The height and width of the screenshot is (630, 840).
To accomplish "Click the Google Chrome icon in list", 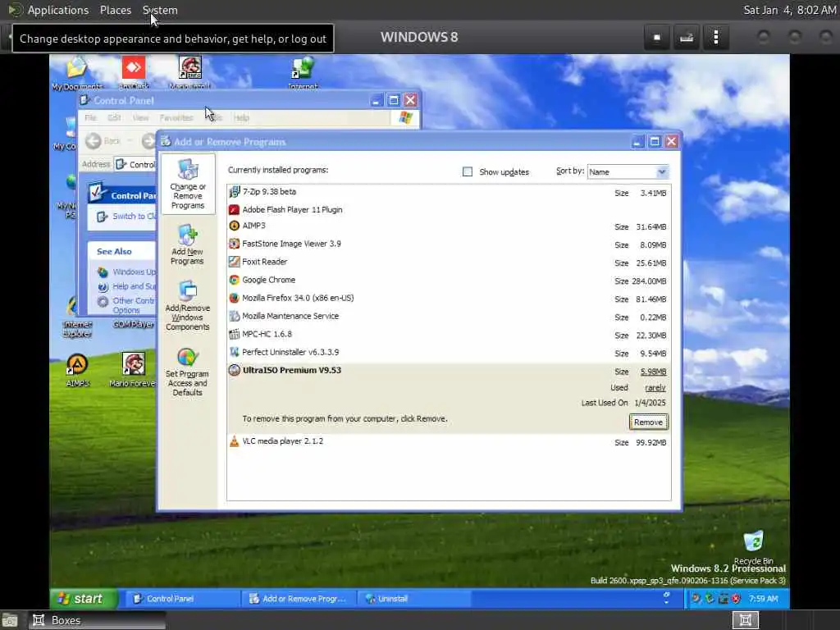I will click(234, 280).
